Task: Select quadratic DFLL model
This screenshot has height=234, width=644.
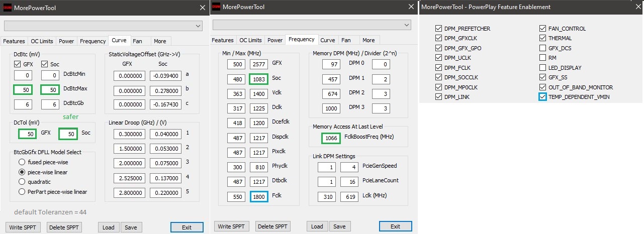Action: [22, 182]
